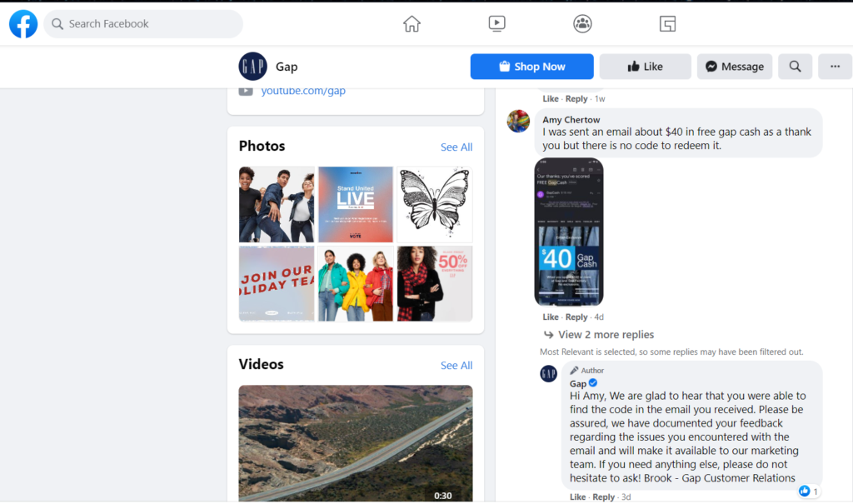Click the Gap avatar on the reply

pyautogui.click(x=548, y=373)
